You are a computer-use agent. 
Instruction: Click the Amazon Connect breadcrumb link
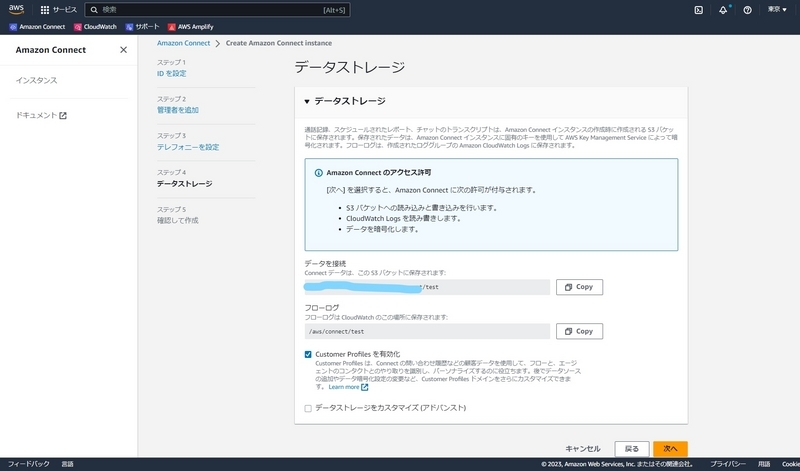coord(183,43)
